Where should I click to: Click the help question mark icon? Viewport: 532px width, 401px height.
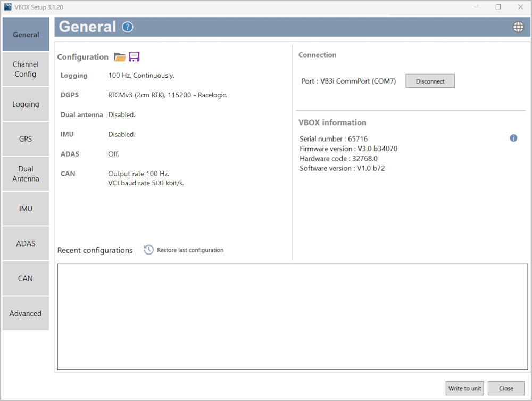coord(128,27)
